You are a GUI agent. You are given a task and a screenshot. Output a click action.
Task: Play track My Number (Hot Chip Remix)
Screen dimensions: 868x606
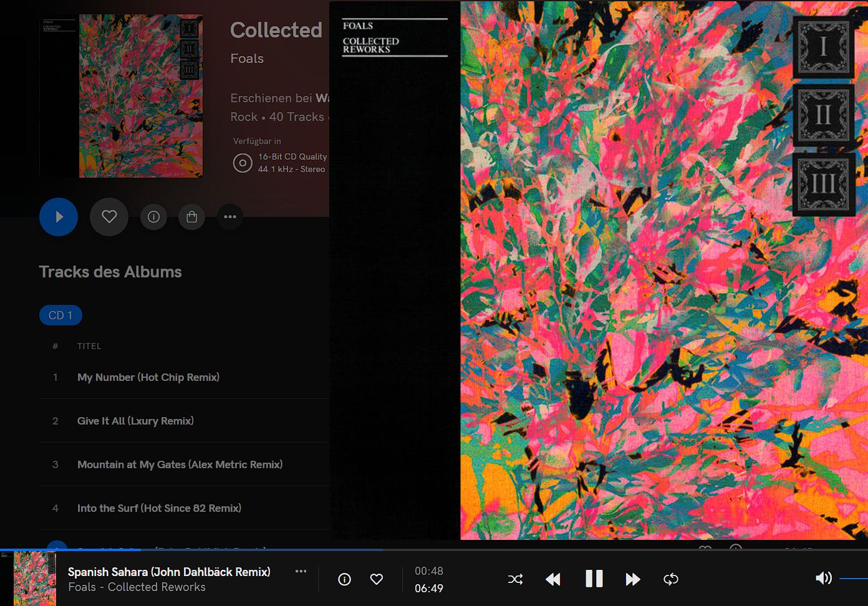click(148, 377)
